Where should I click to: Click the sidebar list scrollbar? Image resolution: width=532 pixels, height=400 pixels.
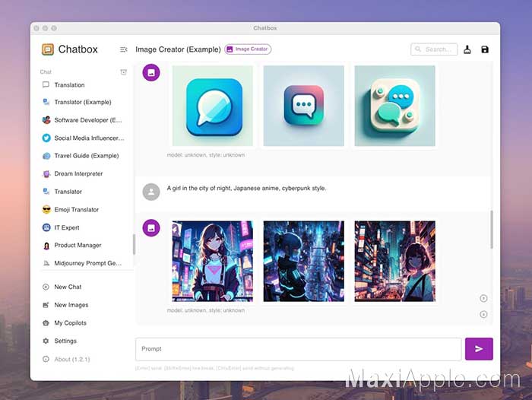coord(134,244)
